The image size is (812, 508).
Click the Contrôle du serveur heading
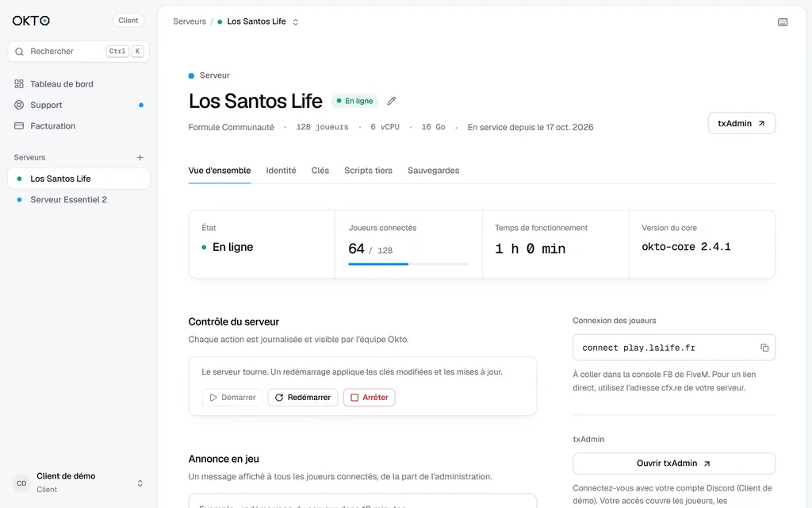click(x=234, y=322)
